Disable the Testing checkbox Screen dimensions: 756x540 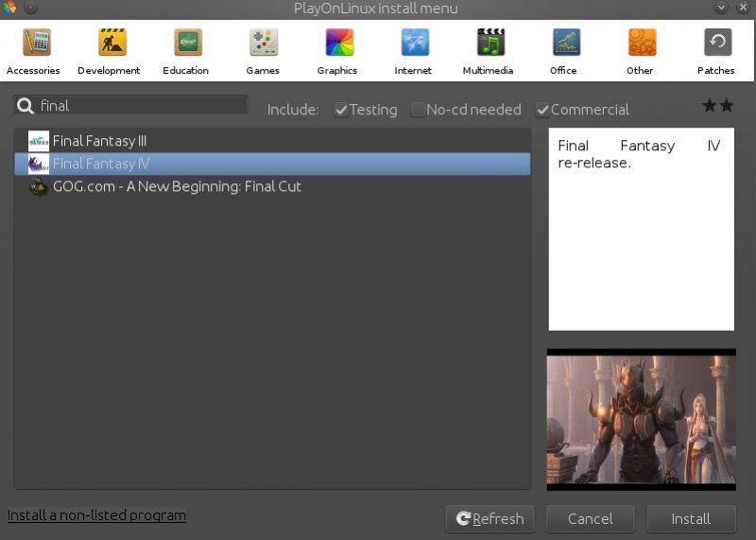(x=341, y=110)
